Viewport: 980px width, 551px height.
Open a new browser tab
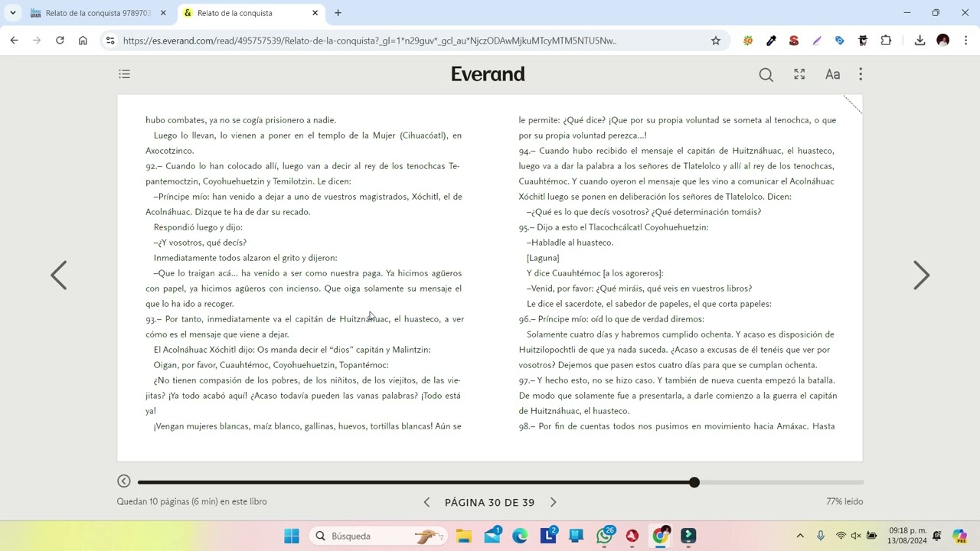(338, 13)
